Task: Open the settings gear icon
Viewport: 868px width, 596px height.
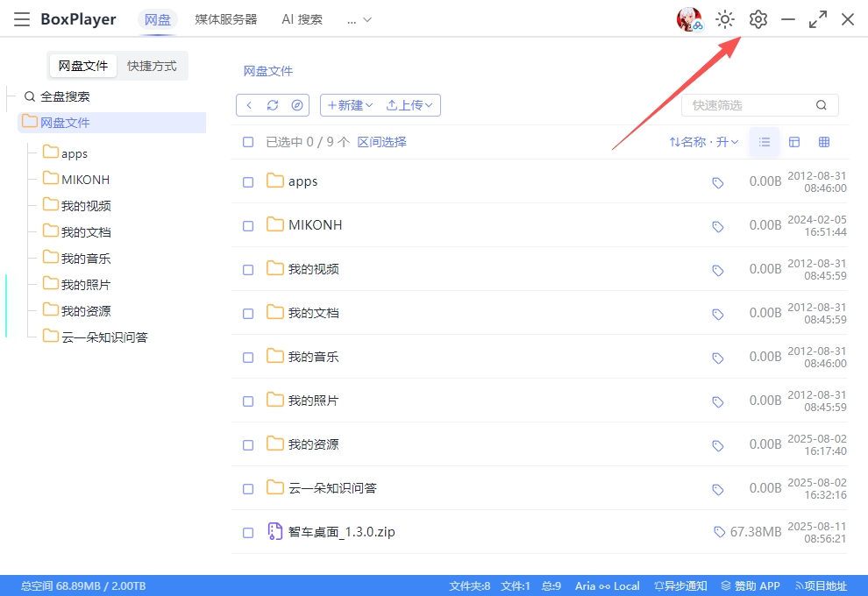Action: point(758,19)
